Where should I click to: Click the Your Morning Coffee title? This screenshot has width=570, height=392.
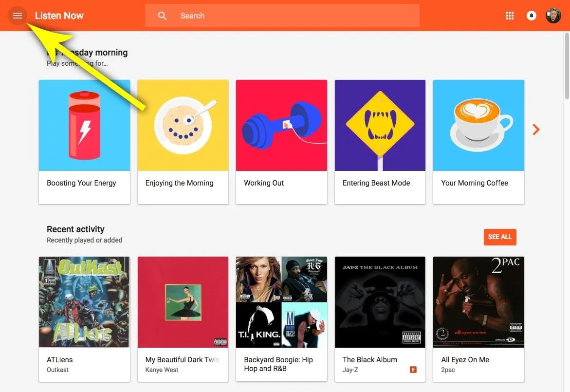pos(475,183)
